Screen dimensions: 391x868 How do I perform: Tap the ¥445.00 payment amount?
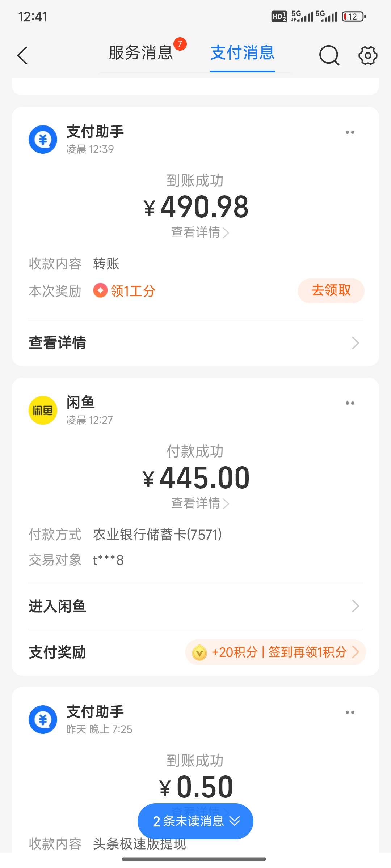click(x=196, y=478)
